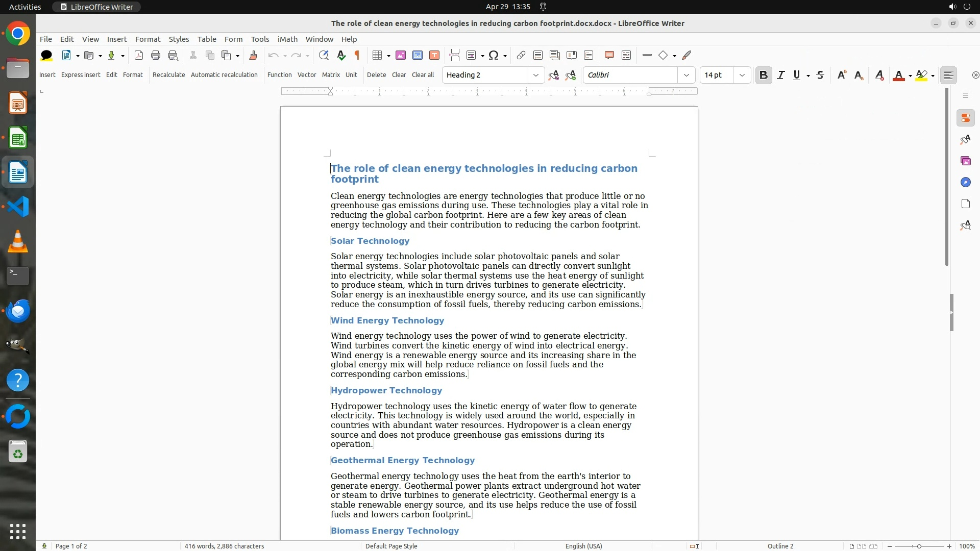Click the Recalculate button
Viewport: 980px width, 551px height.
(x=168, y=74)
